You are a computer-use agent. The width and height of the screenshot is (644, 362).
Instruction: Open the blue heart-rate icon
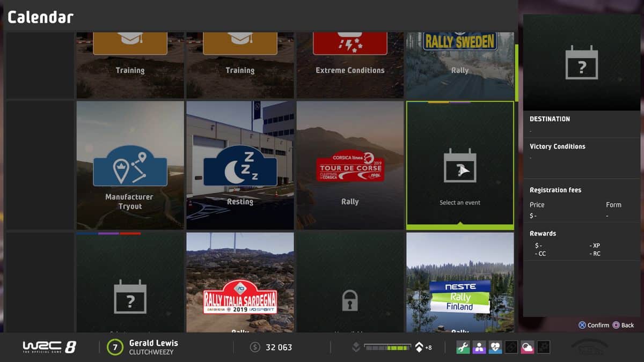(x=495, y=347)
